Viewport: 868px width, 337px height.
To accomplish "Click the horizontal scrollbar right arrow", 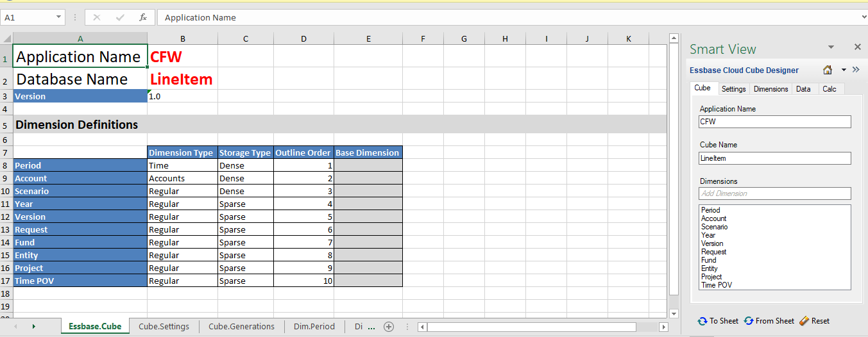I will (663, 327).
